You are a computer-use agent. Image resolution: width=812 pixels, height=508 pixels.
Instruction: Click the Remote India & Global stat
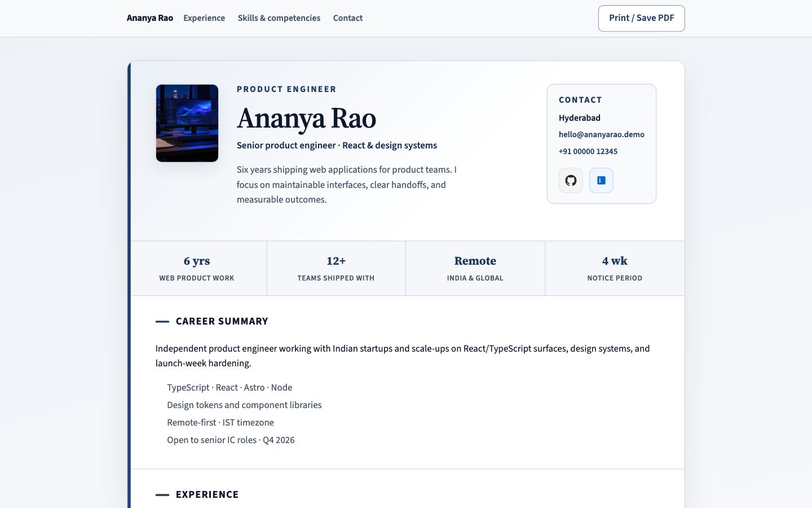pyautogui.click(x=475, y=268)
